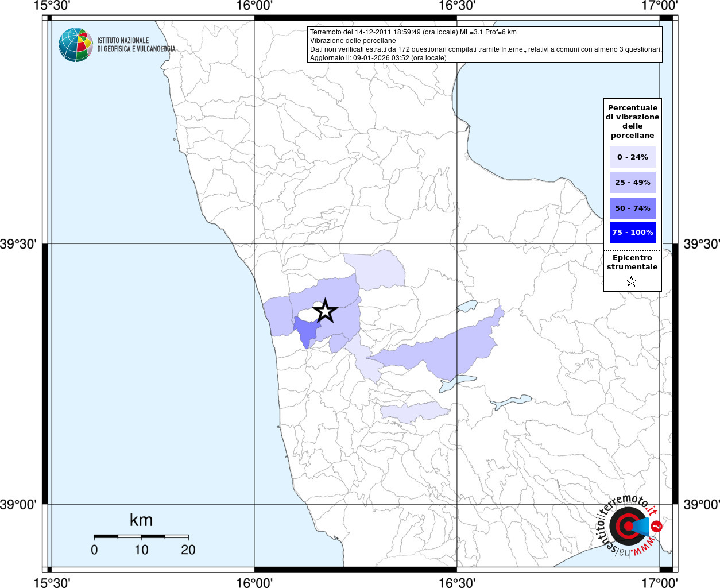Click the top axis label 16°00'
Viewport: 720px width, 588px height.
click(x=254, y=6)
